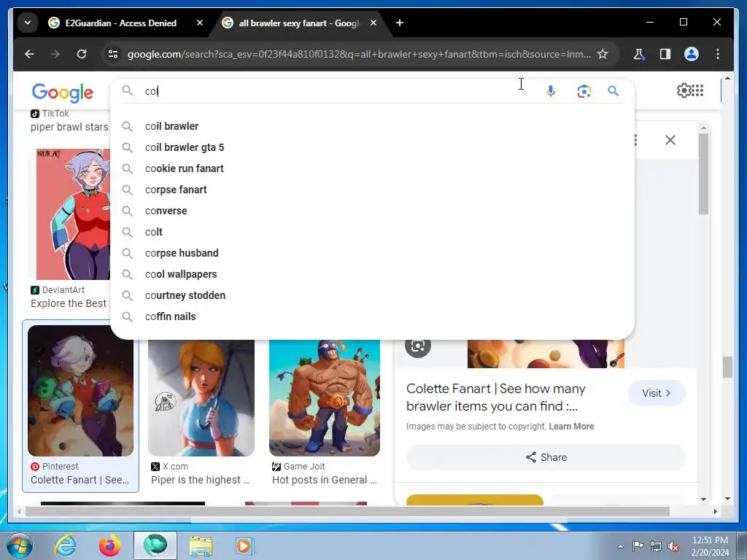Open the network tray icon

pos(656,546)
